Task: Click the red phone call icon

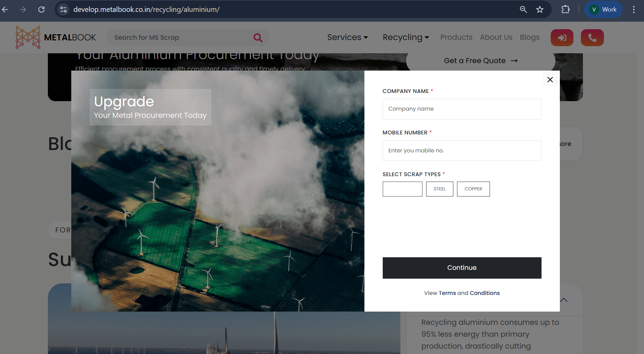Action: [x=592, y=38]
